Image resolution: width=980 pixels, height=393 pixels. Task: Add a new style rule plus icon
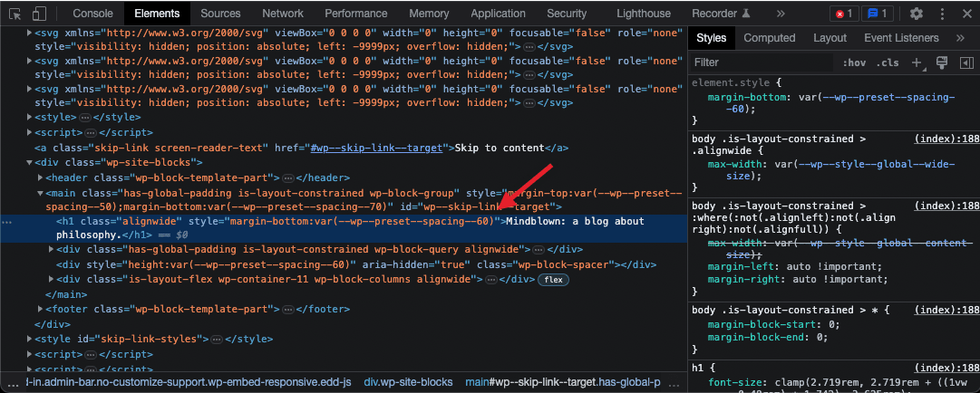[x=917, y=62]
